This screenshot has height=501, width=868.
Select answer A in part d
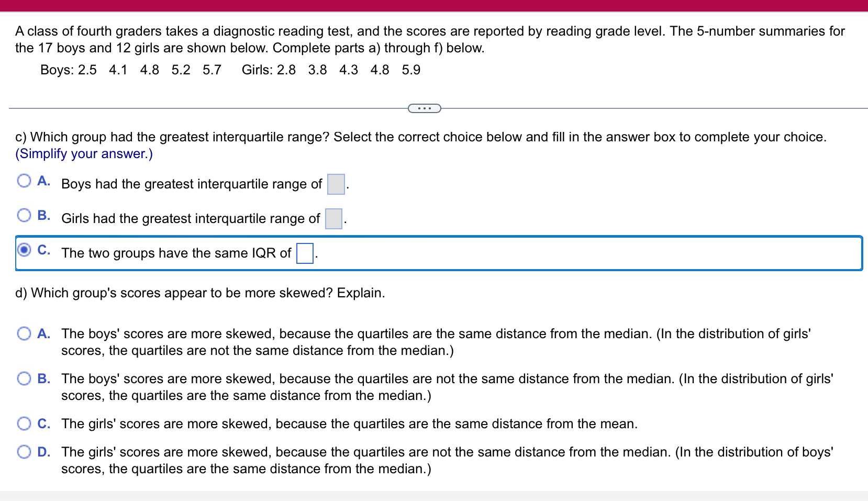point(24,333)
